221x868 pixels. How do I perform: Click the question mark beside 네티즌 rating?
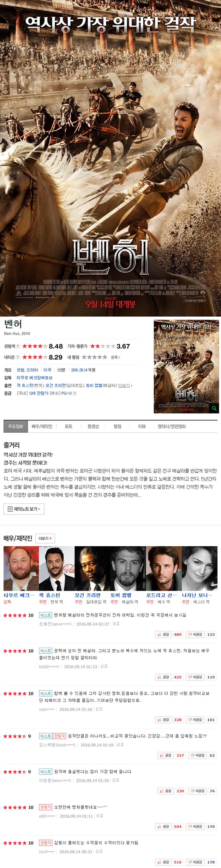point(18,357)
